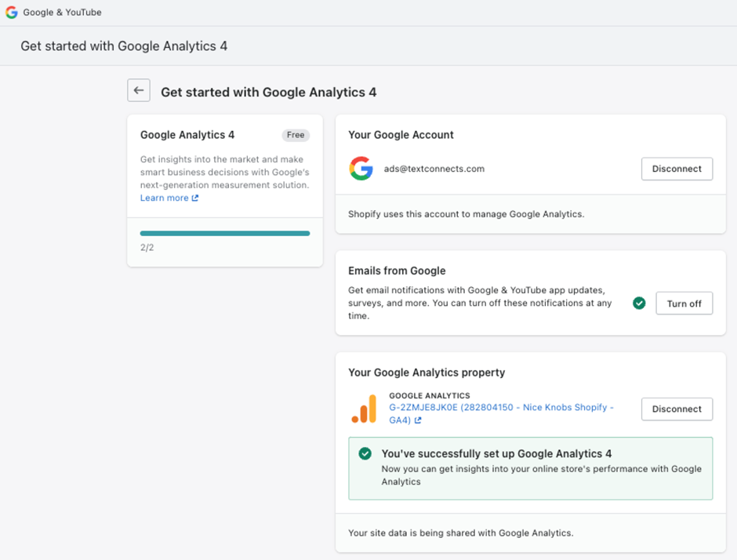Click the success banner checkmark icon
The image size is (737, 560).
(365, 453)
